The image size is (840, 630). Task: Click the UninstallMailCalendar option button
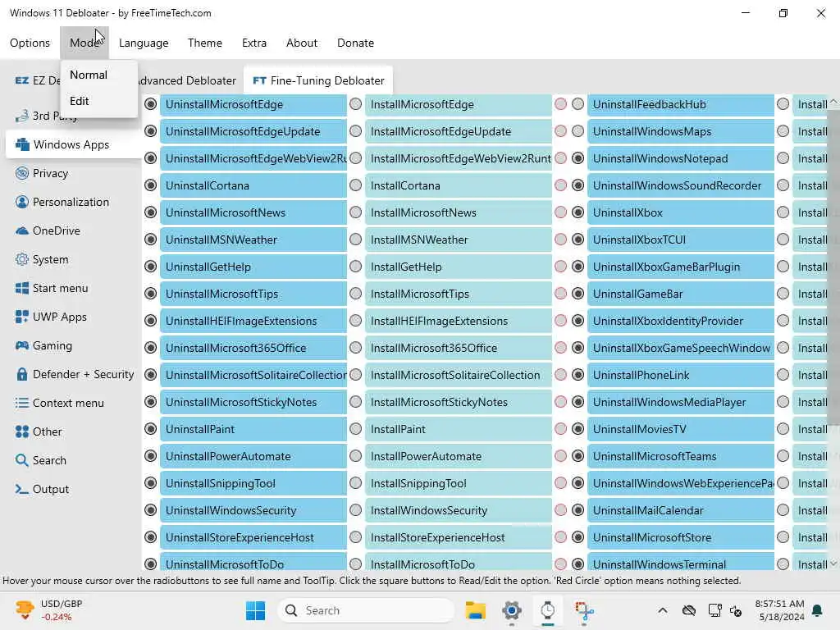[x=681, y=510]
